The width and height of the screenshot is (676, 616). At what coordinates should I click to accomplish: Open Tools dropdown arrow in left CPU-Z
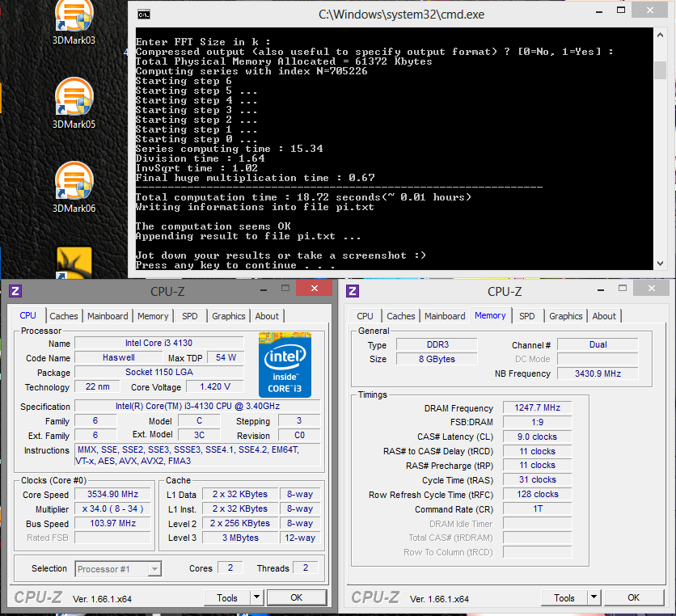[256, 597]
